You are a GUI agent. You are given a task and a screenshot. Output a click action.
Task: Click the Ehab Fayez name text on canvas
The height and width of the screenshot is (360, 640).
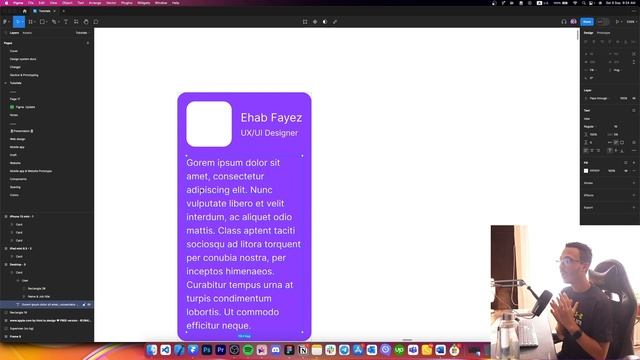271,118
